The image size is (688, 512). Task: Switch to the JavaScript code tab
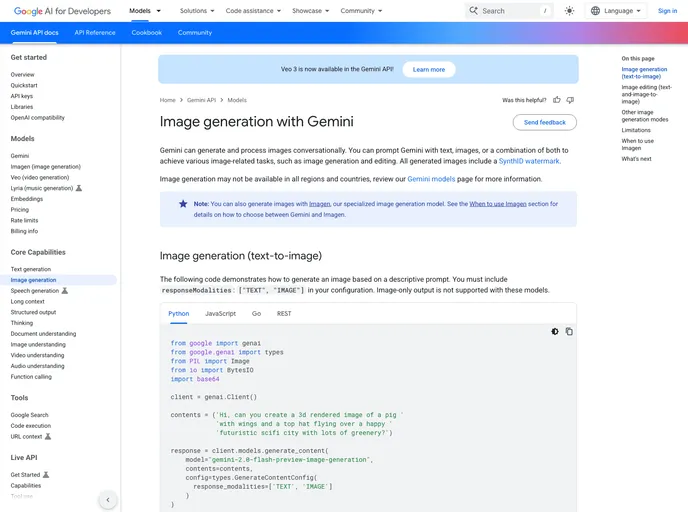[x=220, y=314]
